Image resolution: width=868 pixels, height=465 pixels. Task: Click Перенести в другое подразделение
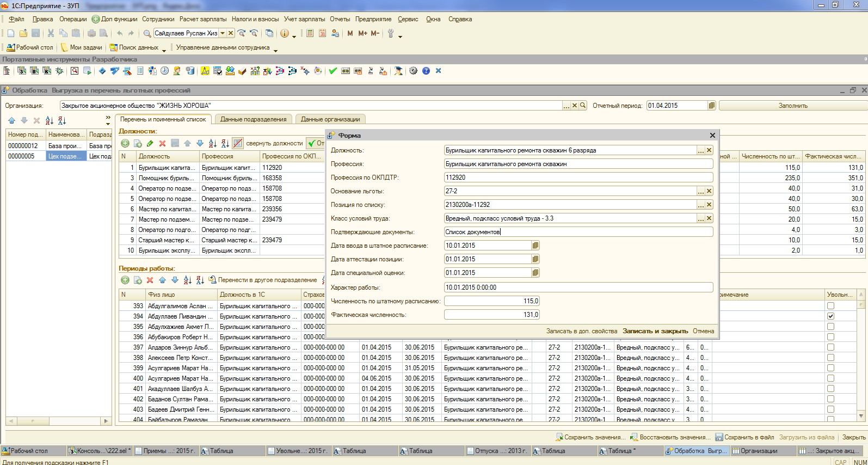tap(263, 280)
